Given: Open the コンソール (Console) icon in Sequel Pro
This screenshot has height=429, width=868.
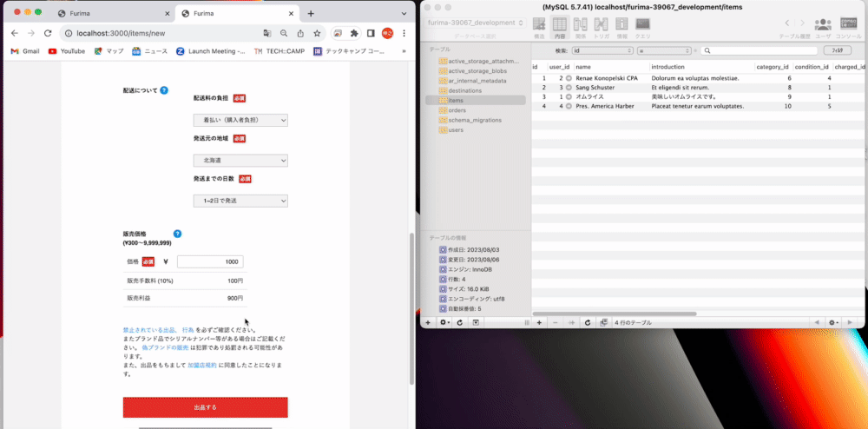Looking at the screenshot, I should (849, 27).
